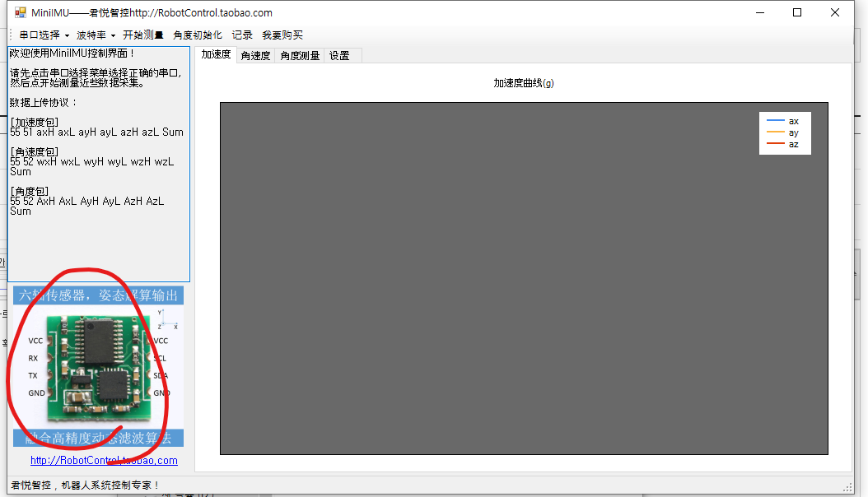Open the 串口选择 serial port dropdown

(44, 35)
